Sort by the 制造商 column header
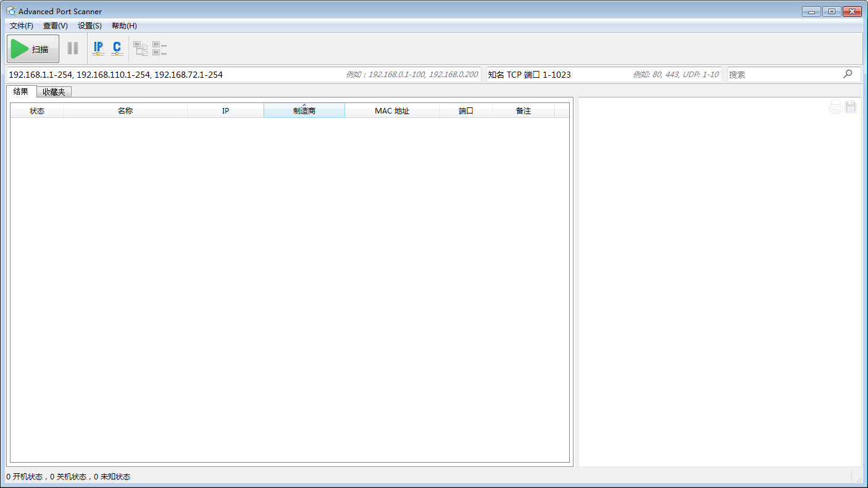 tap(304, 111)
